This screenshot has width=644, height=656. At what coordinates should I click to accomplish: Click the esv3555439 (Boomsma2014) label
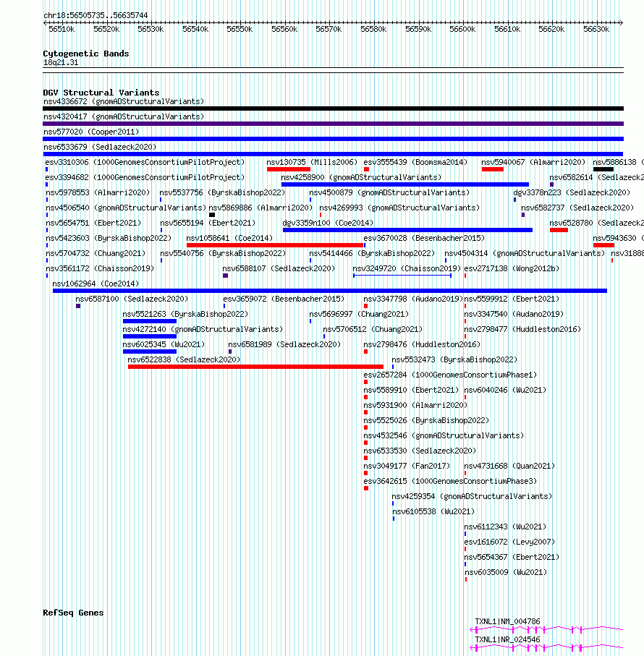[x=415, y=162]
